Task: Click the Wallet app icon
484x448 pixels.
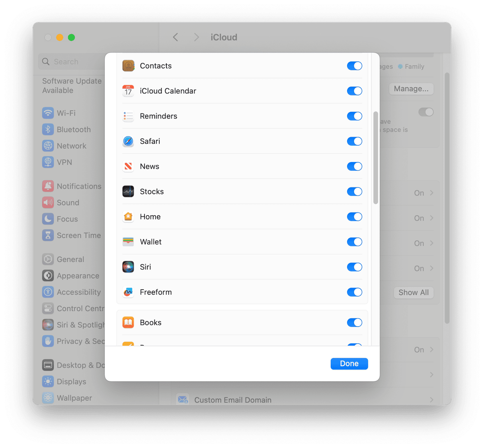Action: click(x=128, y=242)
